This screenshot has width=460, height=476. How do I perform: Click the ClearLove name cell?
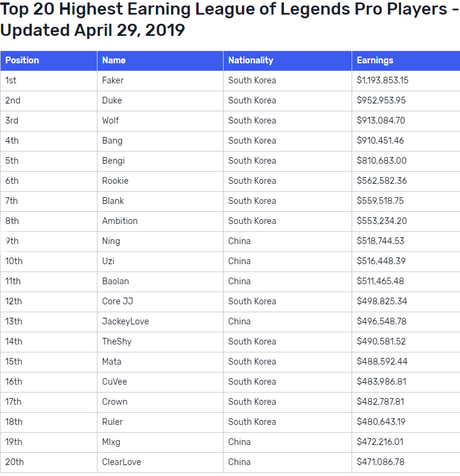(160, 462)
